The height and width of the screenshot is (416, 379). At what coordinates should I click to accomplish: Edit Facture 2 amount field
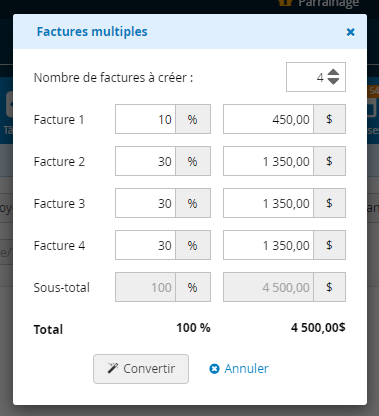click(x=268, y=161)
